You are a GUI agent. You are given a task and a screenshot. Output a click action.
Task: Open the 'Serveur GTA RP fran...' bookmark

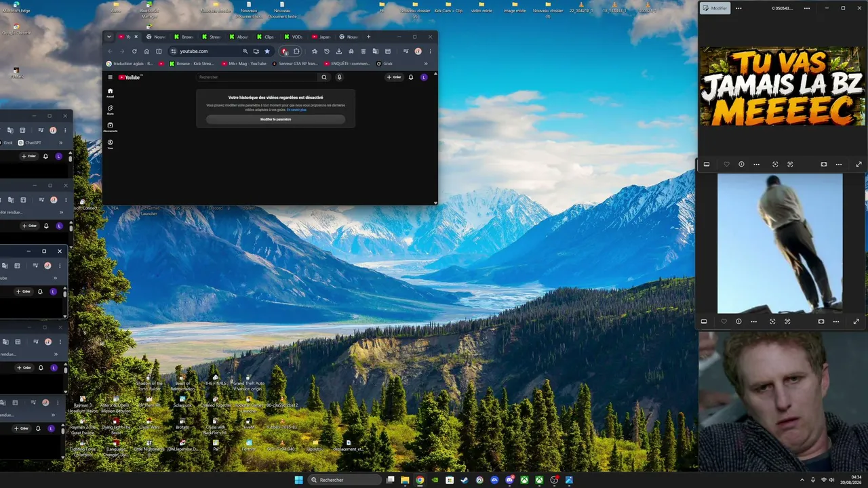point(295,64)
